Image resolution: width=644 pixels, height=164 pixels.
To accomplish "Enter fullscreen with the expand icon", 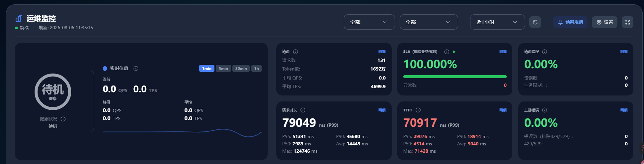I will click(x=627, y=22).
